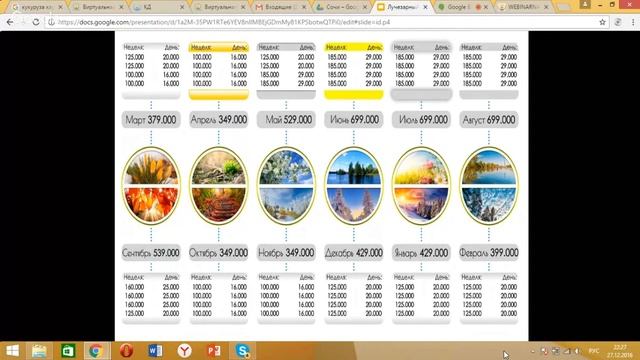The height and width of the screenshot is (360, 640).
Task: Click the oval image between Июль and Январь
Action: (421, 186)
